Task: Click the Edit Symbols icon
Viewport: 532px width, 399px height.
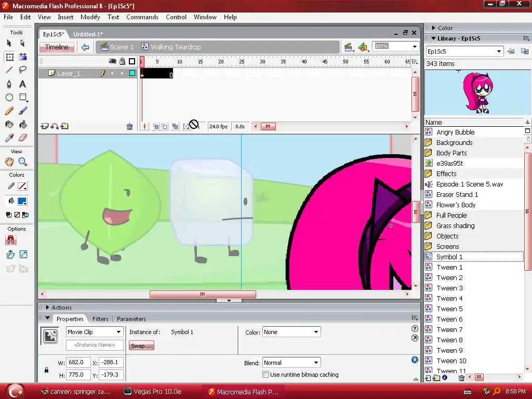Action: [363, 47]
